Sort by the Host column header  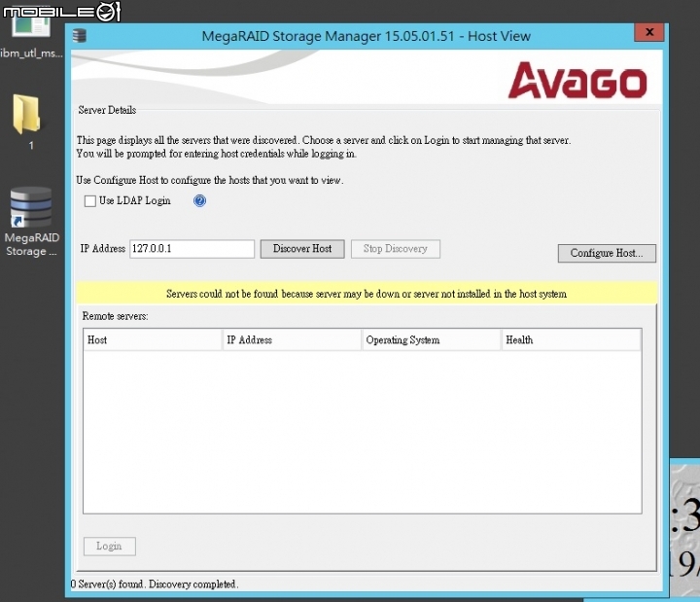tap(153, 339)
